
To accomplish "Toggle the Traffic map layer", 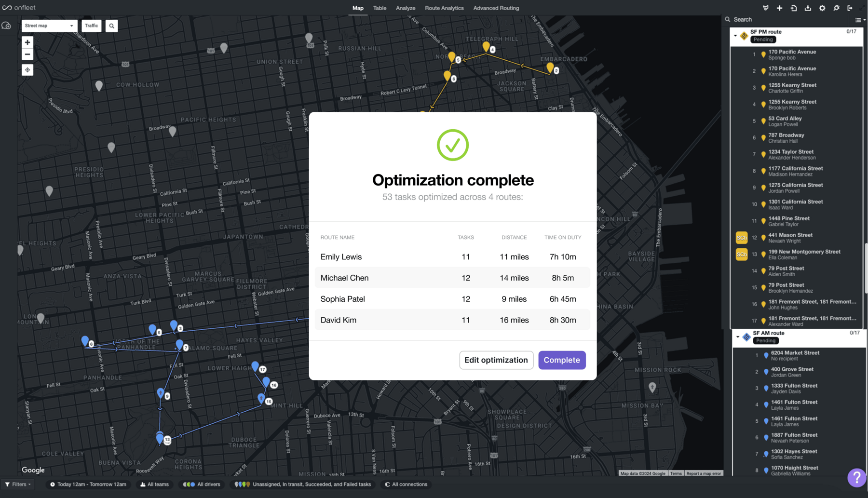I will coord(91,26).
